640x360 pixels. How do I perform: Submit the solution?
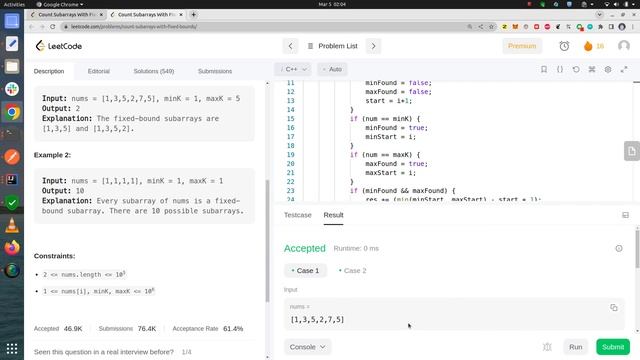click(x=613, y=347)
